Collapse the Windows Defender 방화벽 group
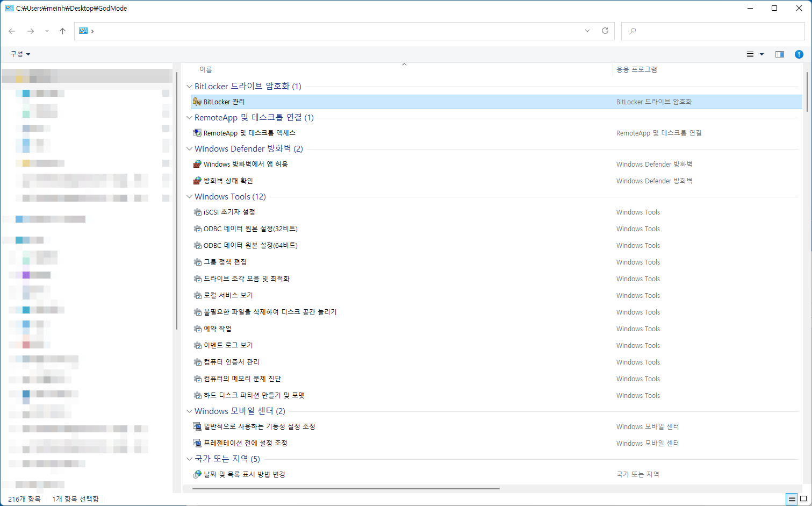Screen dimensions: 812x506 [189, 148]
